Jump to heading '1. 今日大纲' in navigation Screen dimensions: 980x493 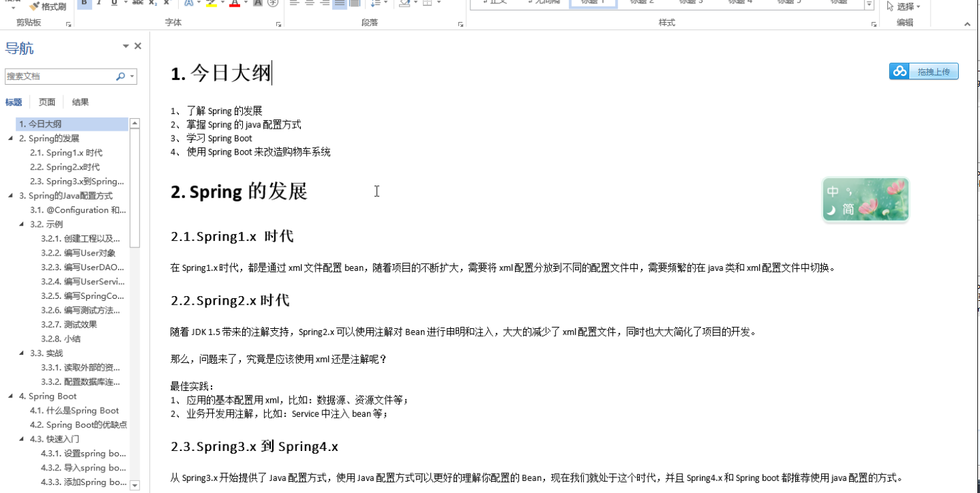[72, 124]
